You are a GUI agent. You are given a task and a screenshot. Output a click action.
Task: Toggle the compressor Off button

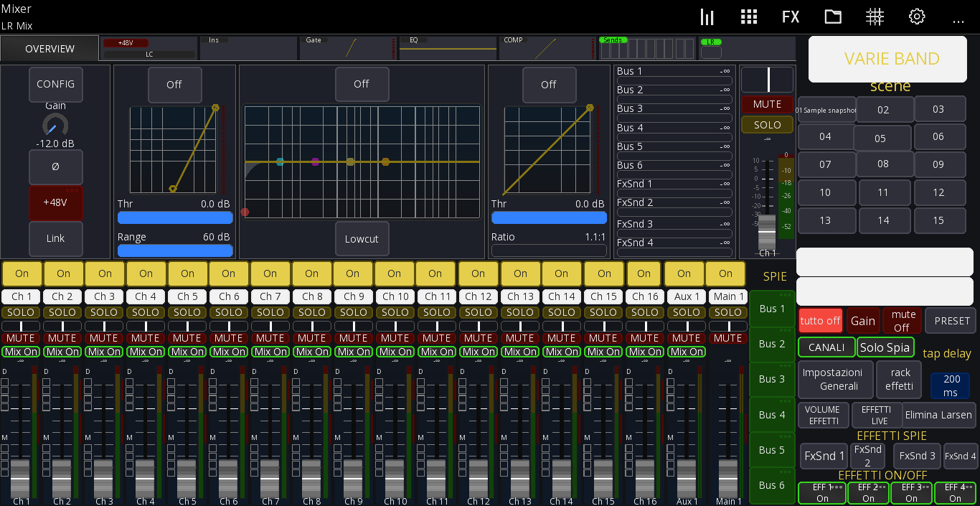[x=549, y=85]
